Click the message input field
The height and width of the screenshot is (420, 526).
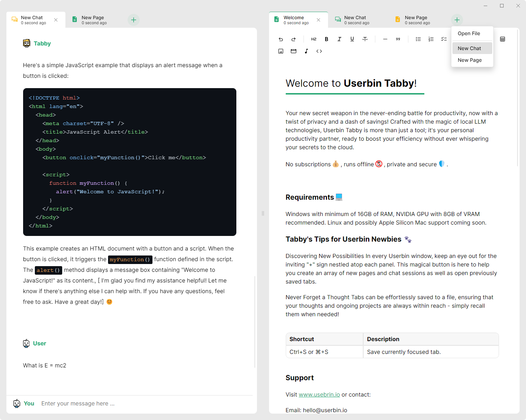(146, 403)
